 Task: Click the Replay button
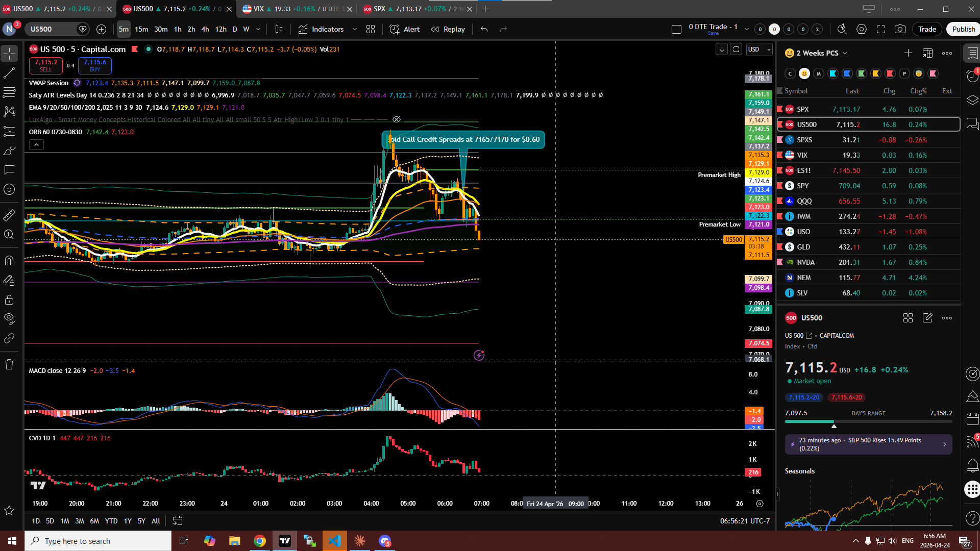pos(448,29)
